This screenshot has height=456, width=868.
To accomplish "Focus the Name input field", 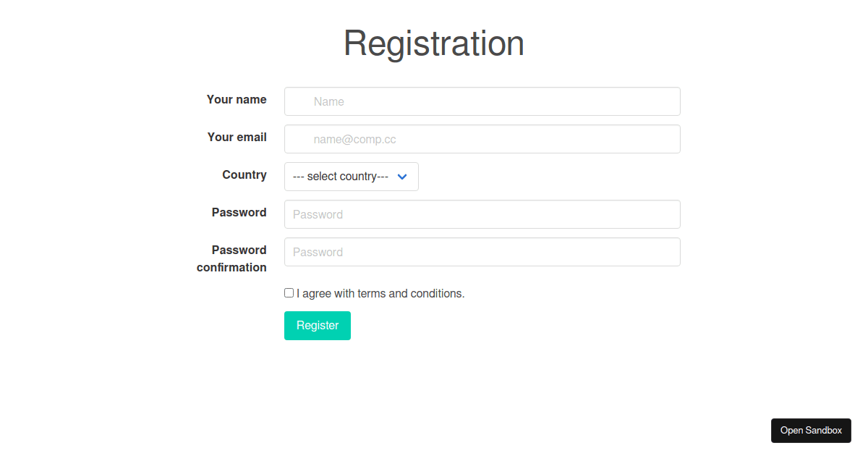I will pyautogui.click(x=482, y=101).
